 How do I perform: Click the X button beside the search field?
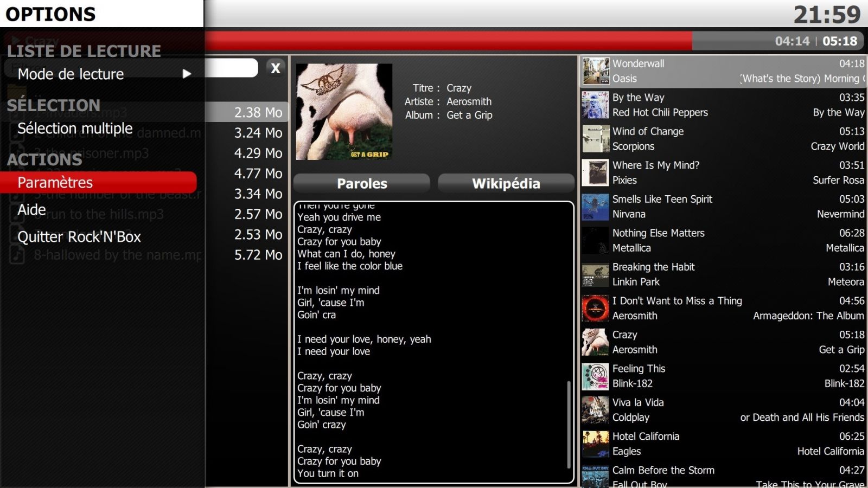coord(276,68)
